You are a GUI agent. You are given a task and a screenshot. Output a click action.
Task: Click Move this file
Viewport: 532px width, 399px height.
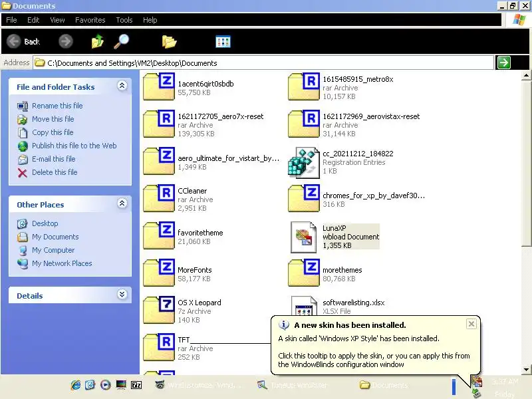point(53,119)
